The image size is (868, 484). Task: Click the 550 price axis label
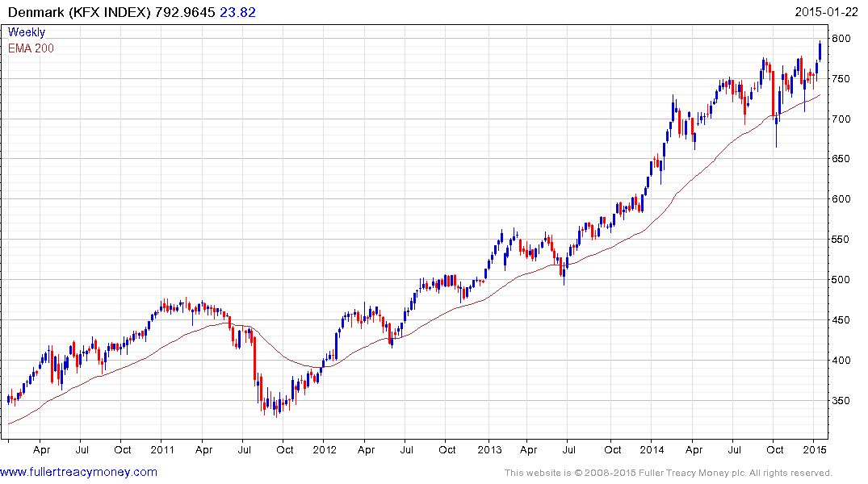point(841,240)
